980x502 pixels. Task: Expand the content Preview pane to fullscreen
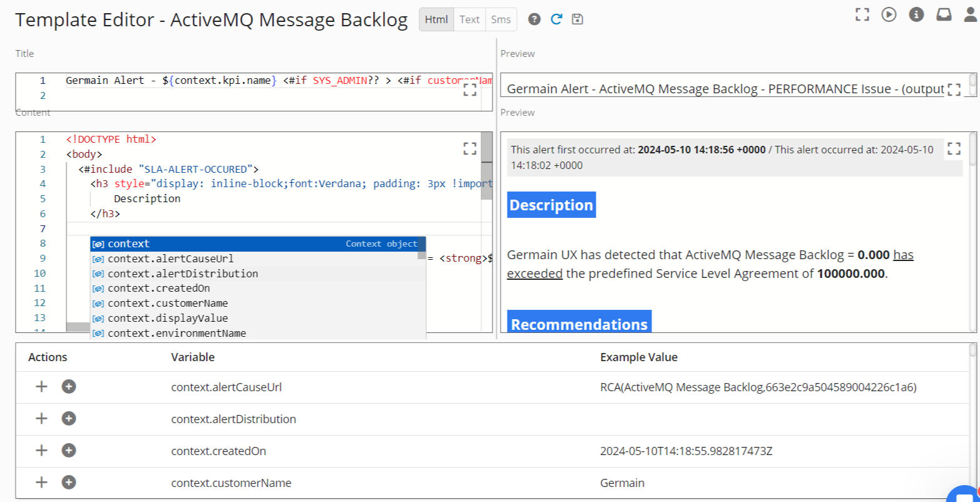pyautogui.click(x=954, y=148)
